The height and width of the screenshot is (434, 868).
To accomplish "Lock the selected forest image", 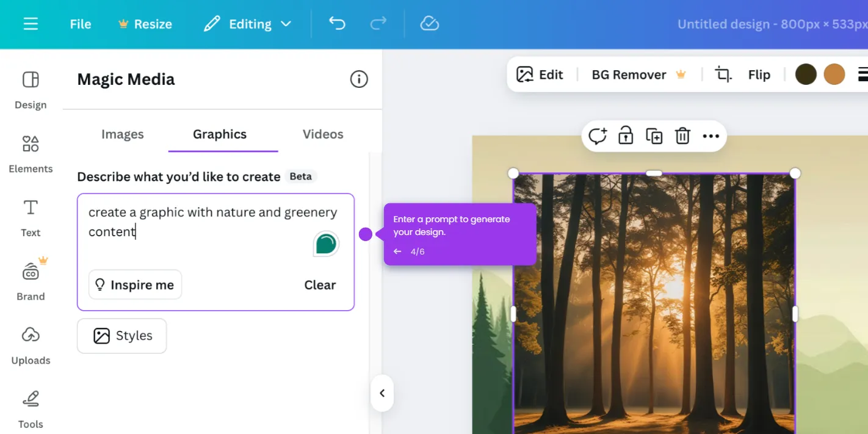I will coord(625,136).
